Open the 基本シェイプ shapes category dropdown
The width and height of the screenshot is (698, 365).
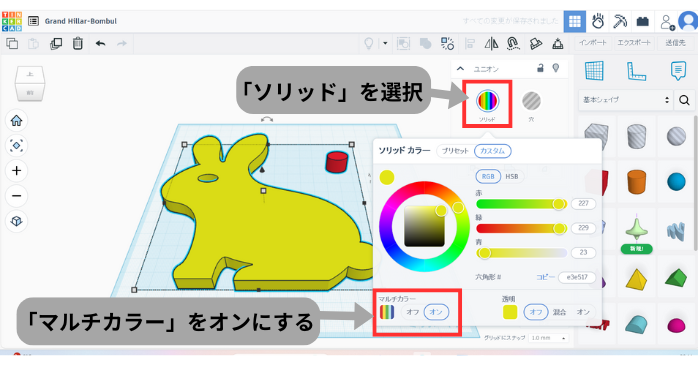pyautogui.click(x=626, y=100)
